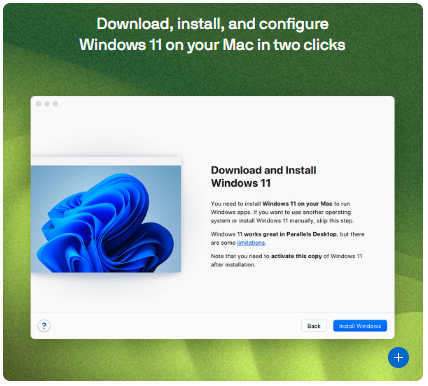Click the blue plus circle icon

pos(398,357)
